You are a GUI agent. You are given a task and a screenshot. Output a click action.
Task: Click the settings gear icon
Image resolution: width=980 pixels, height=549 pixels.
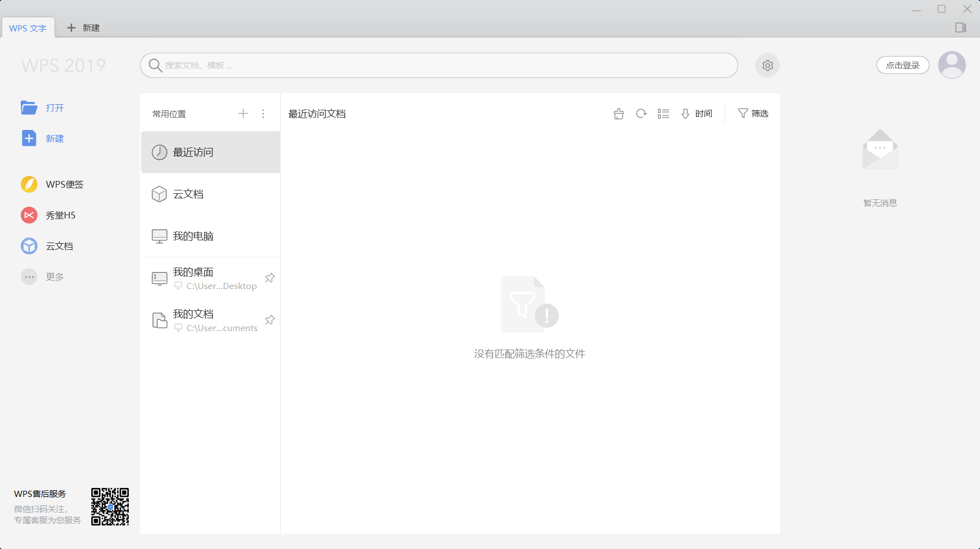pyautogui.click(x=767, y=66)
